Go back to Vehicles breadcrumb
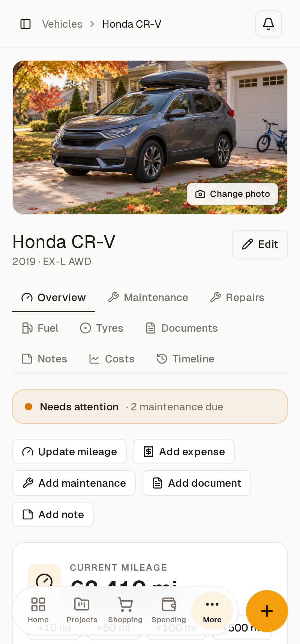This screenshot has height=644, width=300. (62, 24)
